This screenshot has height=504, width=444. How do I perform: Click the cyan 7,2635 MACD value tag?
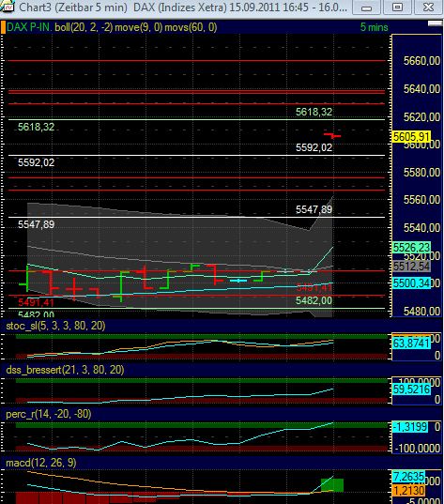(408, 477)
